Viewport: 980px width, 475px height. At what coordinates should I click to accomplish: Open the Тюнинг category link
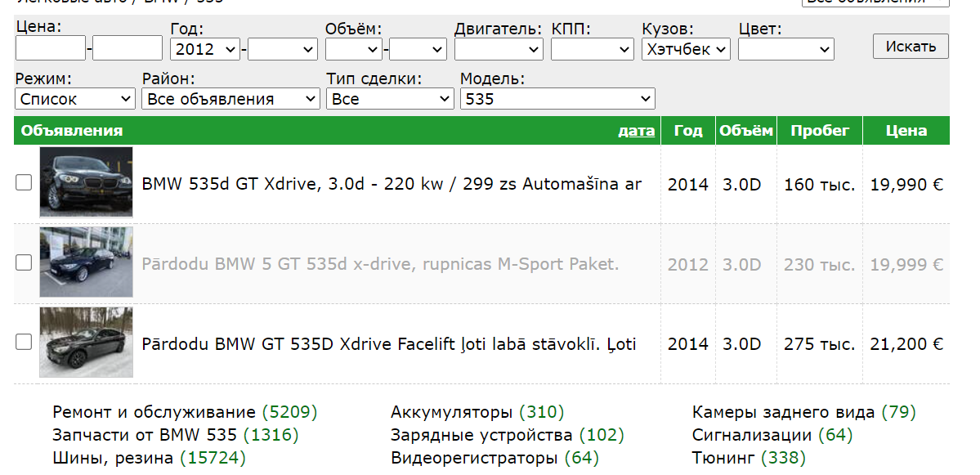tap(723, 458)
